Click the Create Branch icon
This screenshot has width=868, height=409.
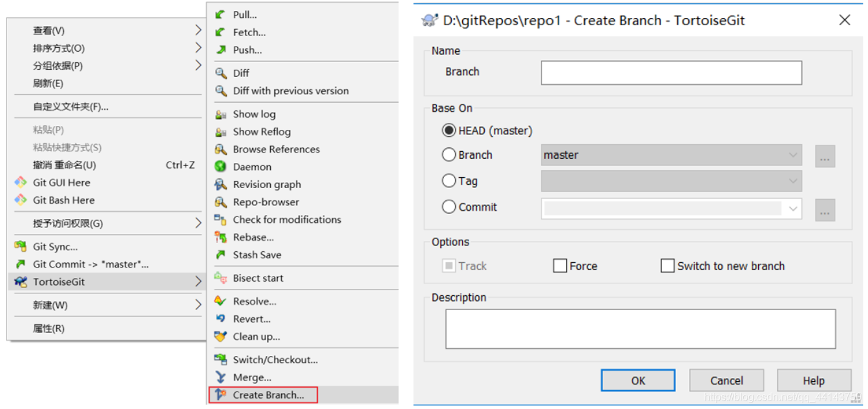pos(221,395)
